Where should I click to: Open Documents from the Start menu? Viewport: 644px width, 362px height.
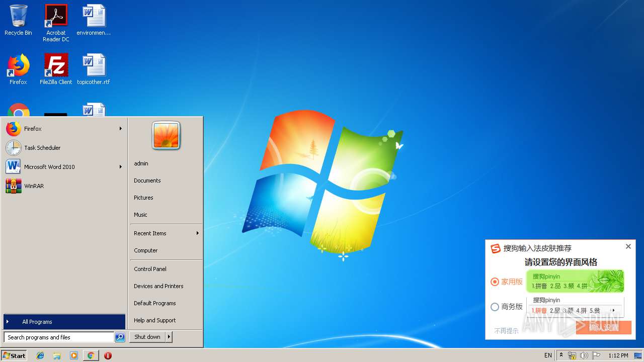tap(147, 180)
